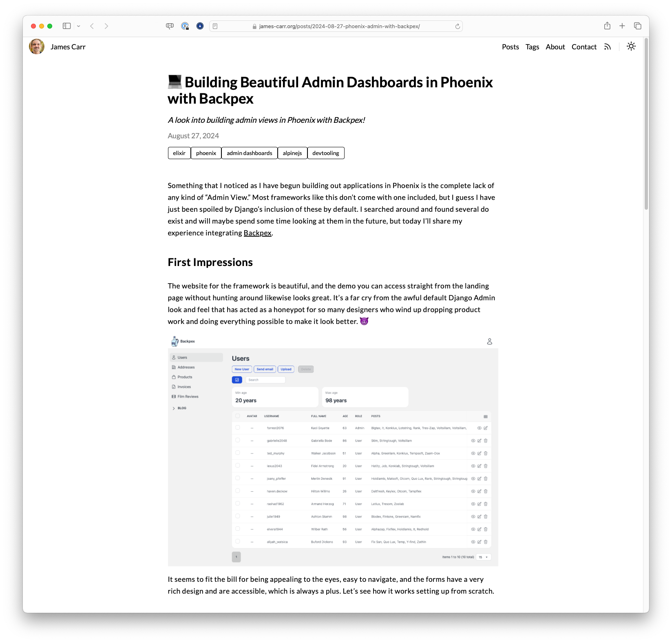672x643 pixels.
Task: Adjust the Min age filter set to 20 years
Action: click(275, 398)
